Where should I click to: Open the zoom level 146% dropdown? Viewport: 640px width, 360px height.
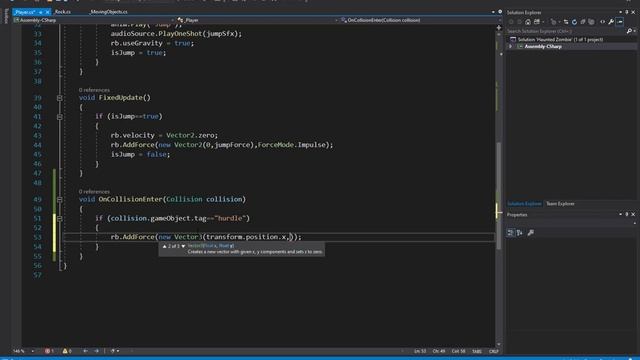33,351
